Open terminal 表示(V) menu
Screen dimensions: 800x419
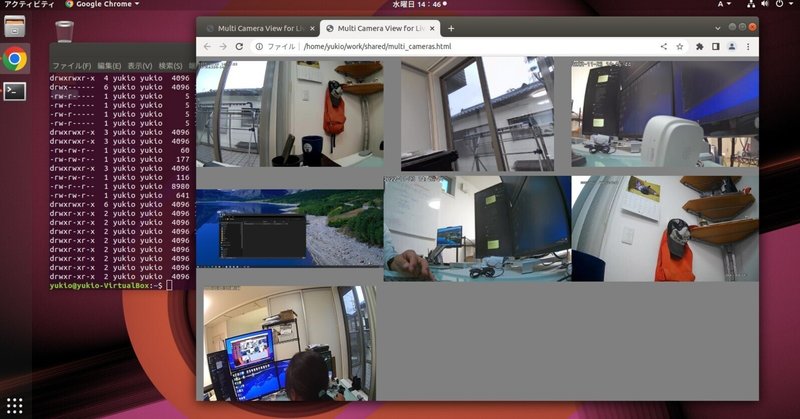pos(140,66)
